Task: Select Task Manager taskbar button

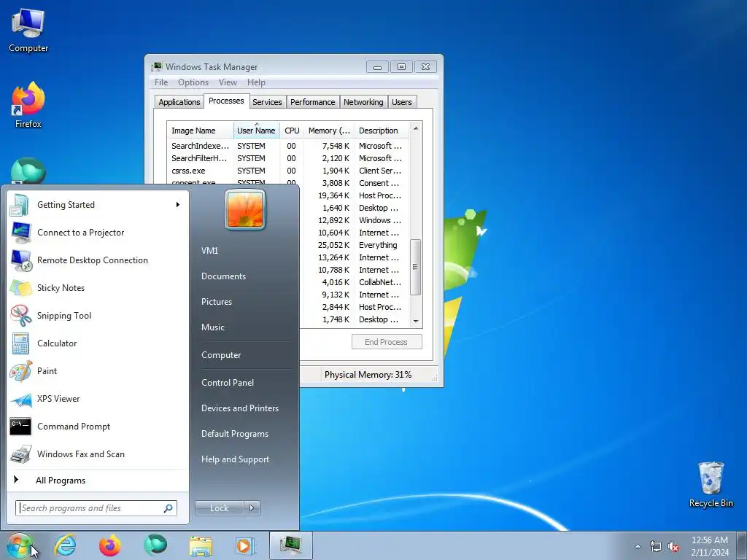Action: pyautogui.click(x=290, y=545)
